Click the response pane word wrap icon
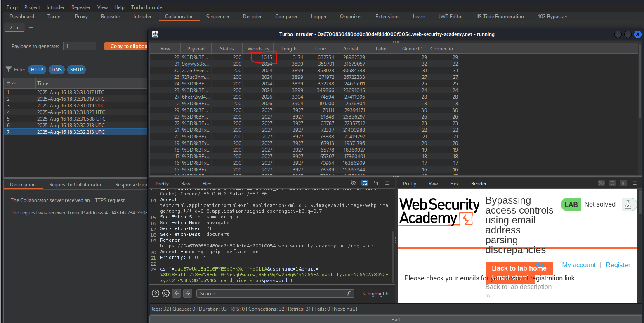644x323 pixels. [x=612, y=183]
